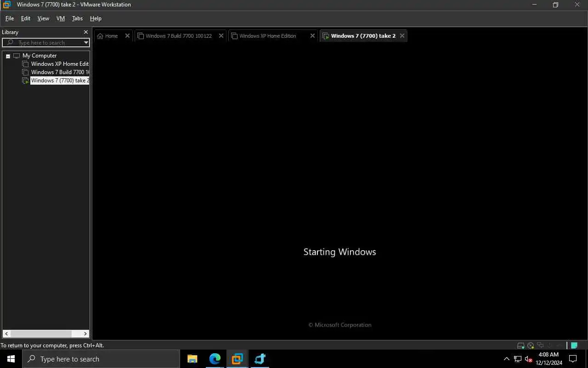Screen dimensions: 588x368
Task: Select My Computer in the Library
Action: pos(40,56)
